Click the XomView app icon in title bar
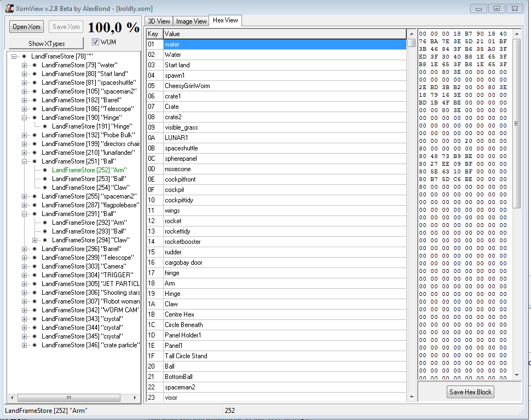Screen dimensions: 531x420 click(x=9, y=8)
